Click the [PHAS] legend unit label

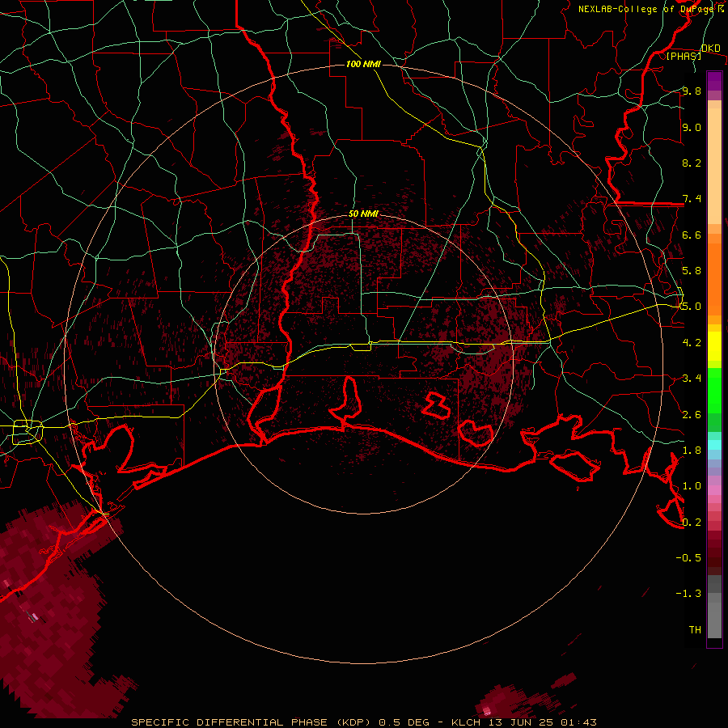click(x=684, y=56)
